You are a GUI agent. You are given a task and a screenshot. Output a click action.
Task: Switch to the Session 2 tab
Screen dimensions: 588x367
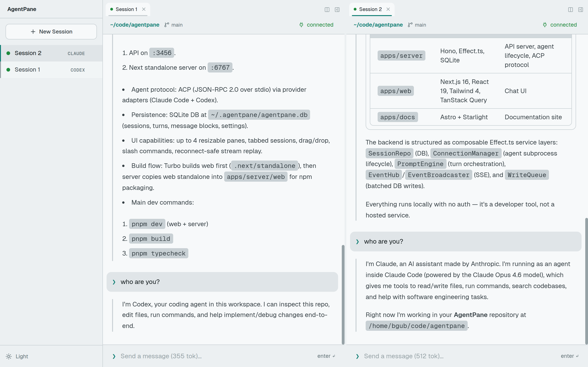pos(370,9)
